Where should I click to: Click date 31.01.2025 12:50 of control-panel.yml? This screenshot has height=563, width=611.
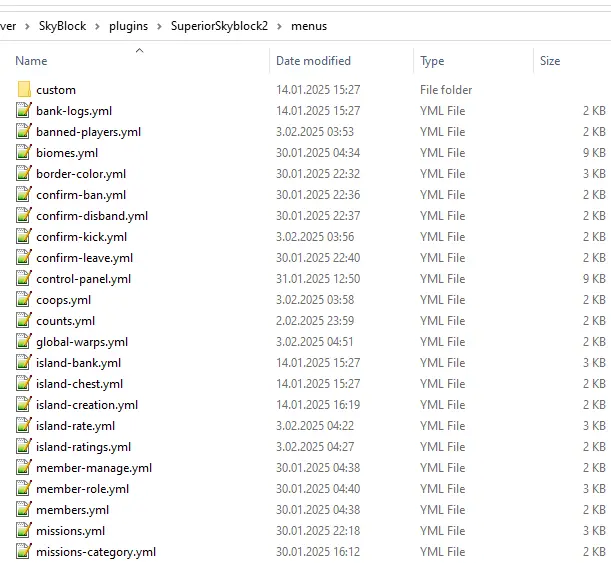pyautogui.click(x=318, y=279)
